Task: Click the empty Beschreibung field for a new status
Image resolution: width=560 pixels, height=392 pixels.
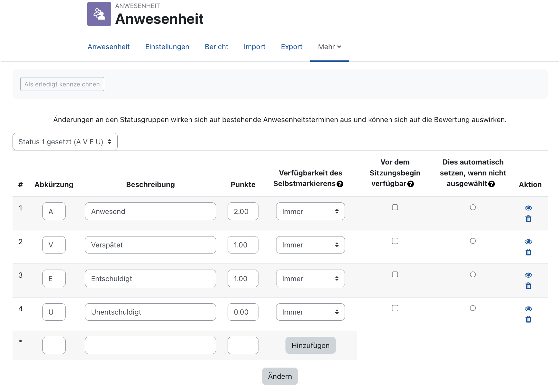Action: (150, 345)
